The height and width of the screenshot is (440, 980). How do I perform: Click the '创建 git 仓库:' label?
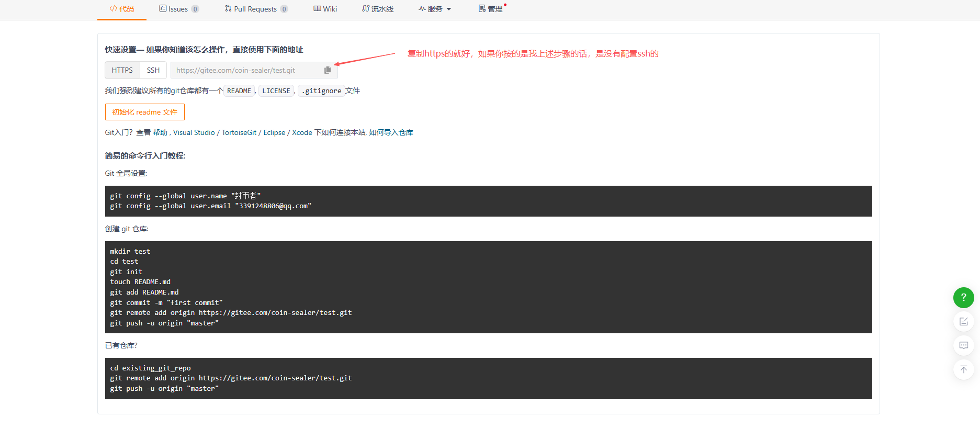pyautogui.click(x=127, y=229)
